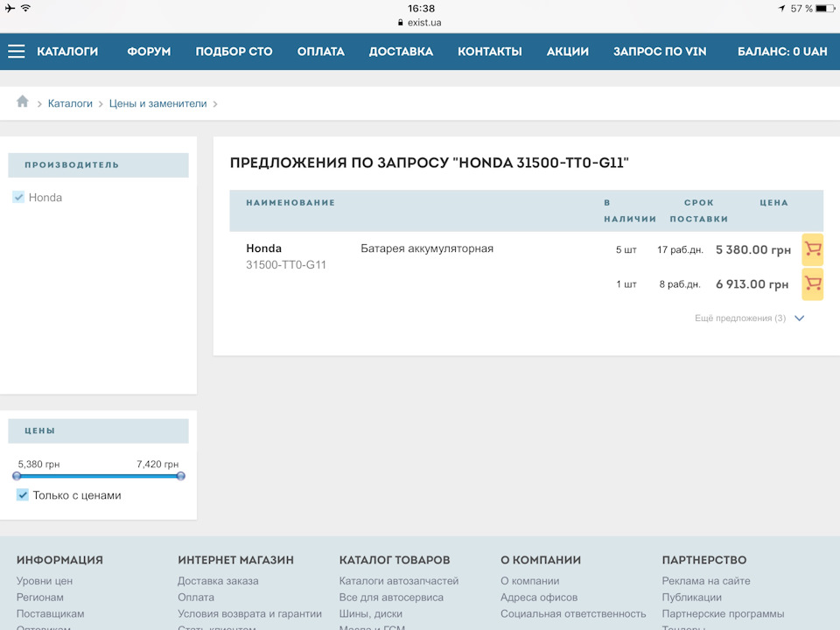Click the 17 раб.дн. delivery term
The image size is (840, 630).
pyautogui.click(x=681, y=249)
